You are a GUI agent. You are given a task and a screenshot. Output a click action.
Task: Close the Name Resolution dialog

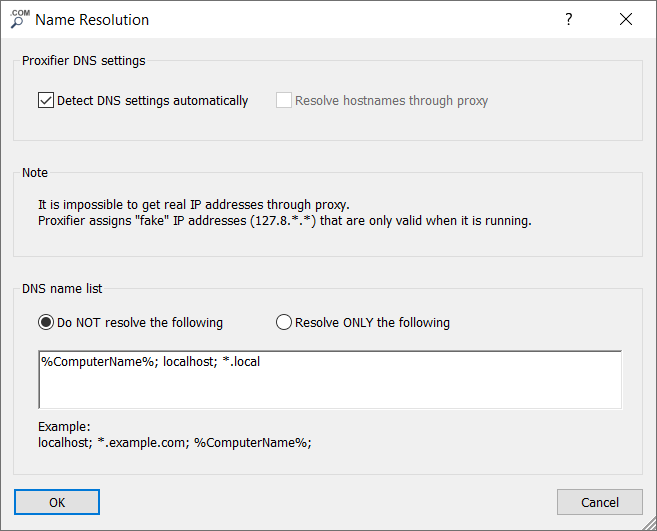click(x=626, y=19)
